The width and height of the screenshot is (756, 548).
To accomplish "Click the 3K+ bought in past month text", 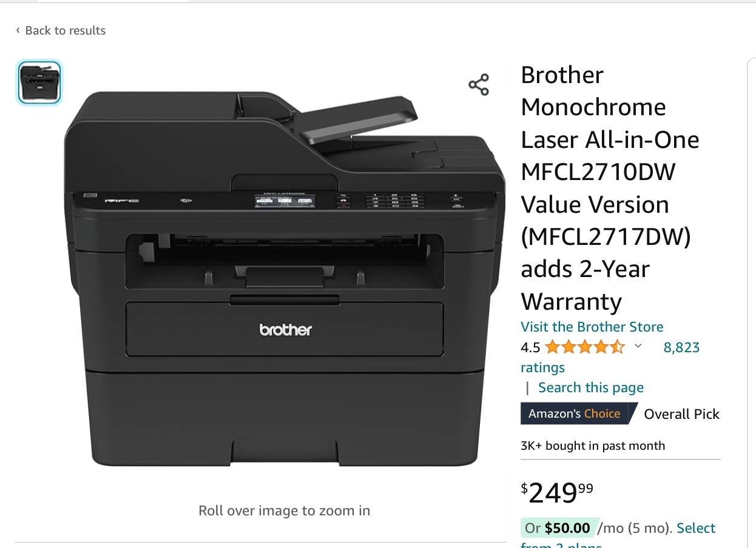I will [x=593, y=446].
